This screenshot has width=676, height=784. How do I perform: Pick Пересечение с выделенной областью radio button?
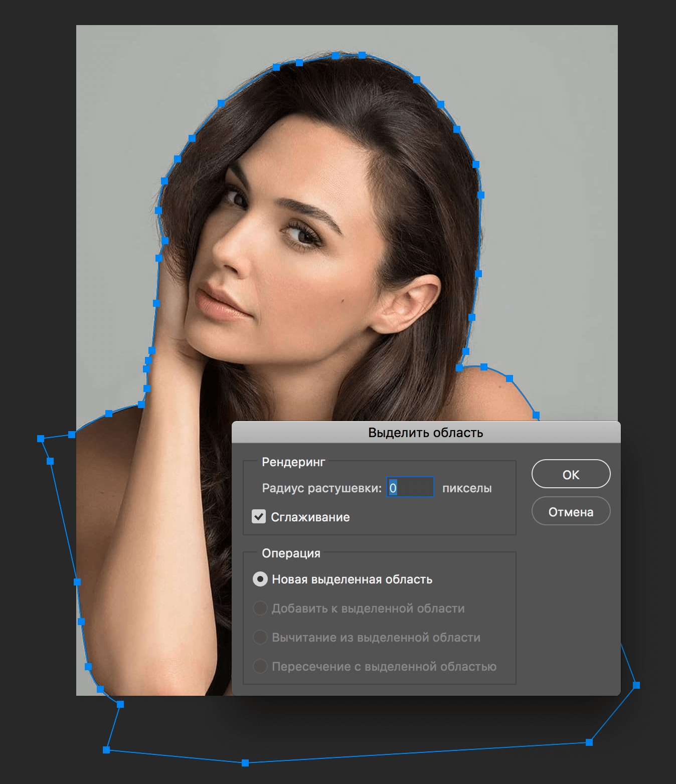pyautogui.click(x=260, y=667)
